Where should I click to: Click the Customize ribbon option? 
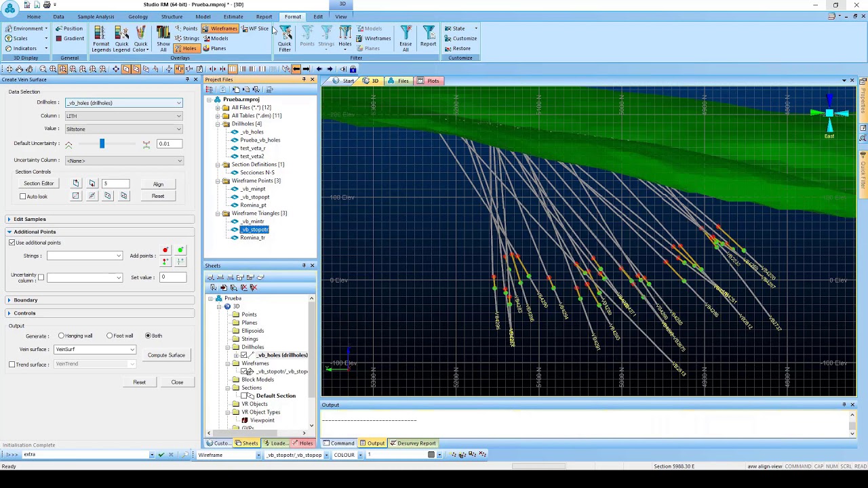click(x=460, y=39)
